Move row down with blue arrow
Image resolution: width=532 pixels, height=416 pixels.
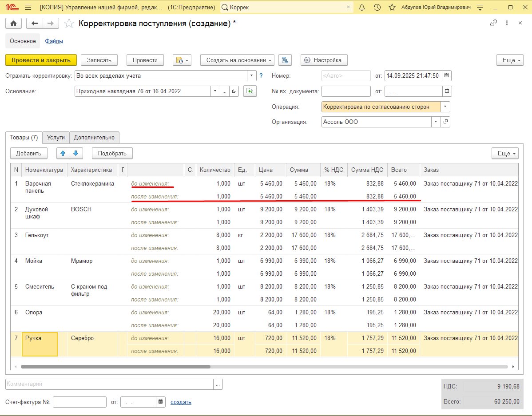point(76,153)
